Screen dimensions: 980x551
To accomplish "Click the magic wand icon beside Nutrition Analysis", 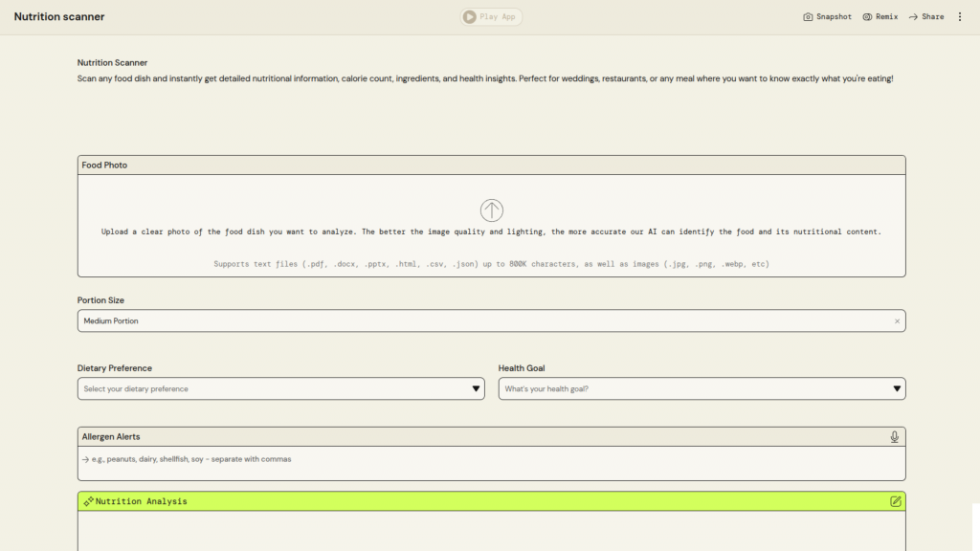I will coord(88,501).
